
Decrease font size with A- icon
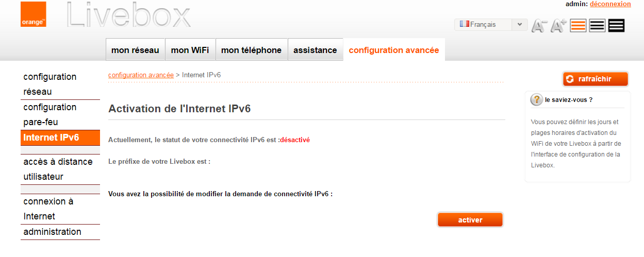click(x=539, y=25)
